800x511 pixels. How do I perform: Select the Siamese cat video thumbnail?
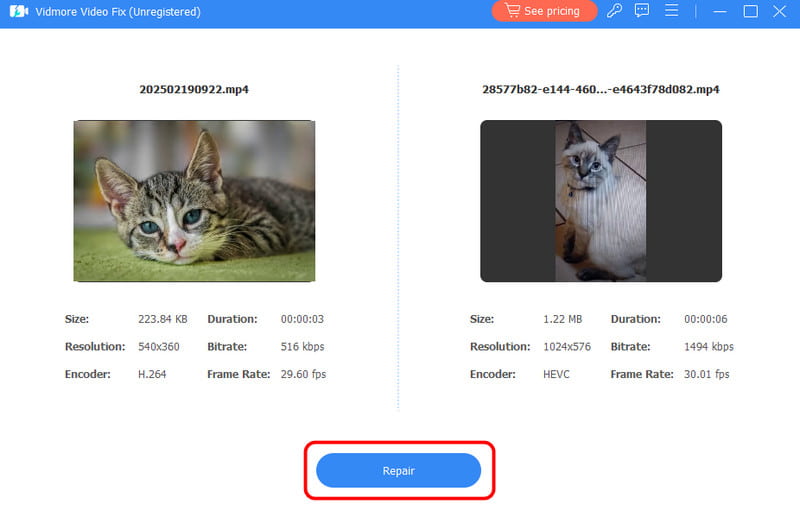pyautogui.click(x=600, y=201)
